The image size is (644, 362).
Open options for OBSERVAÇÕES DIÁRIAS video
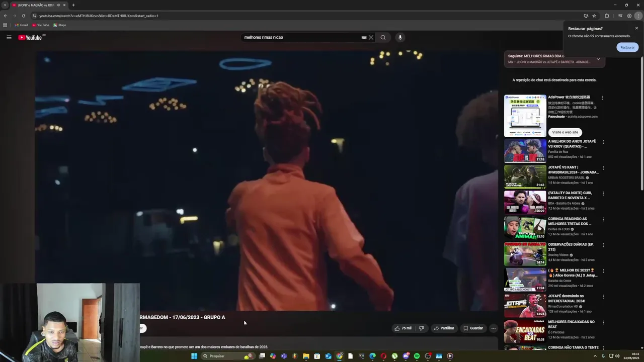(603, 245)
